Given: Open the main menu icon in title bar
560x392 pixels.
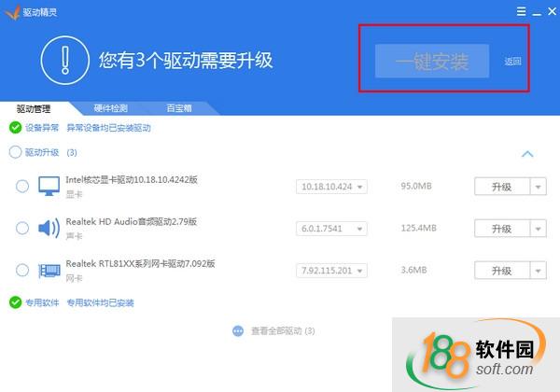Looking at the screenshot, I should [520, 11].
